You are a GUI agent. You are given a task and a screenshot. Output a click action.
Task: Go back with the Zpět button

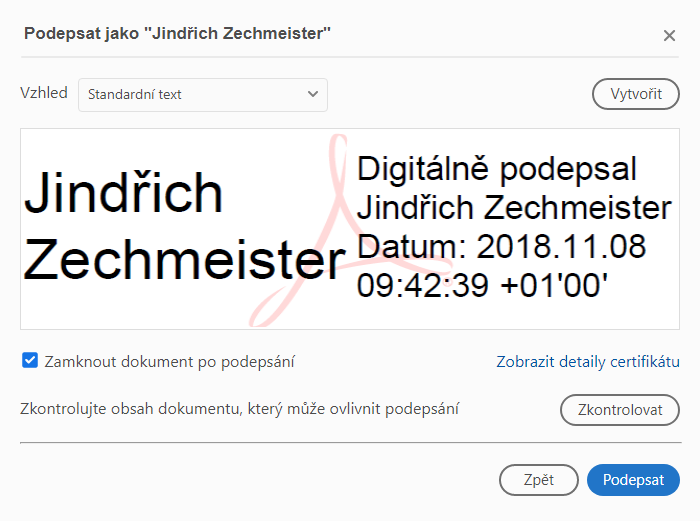[x=538, y=480]
